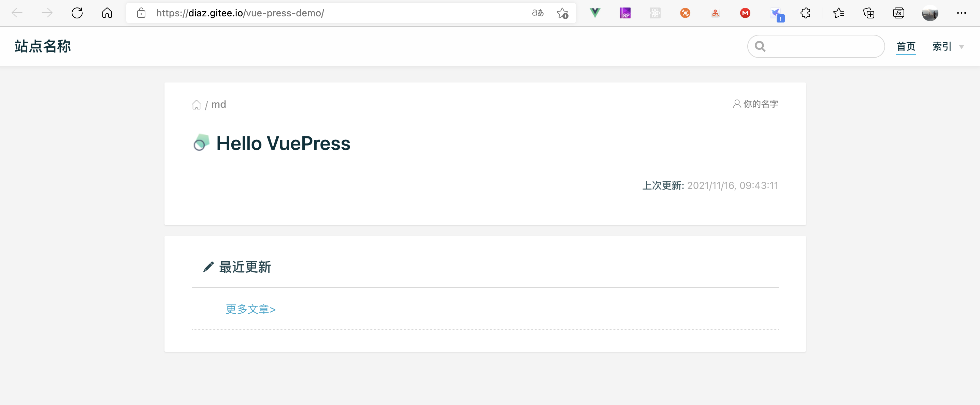Open the Favorites list icon
980x405 pixels.
(838, 13)
